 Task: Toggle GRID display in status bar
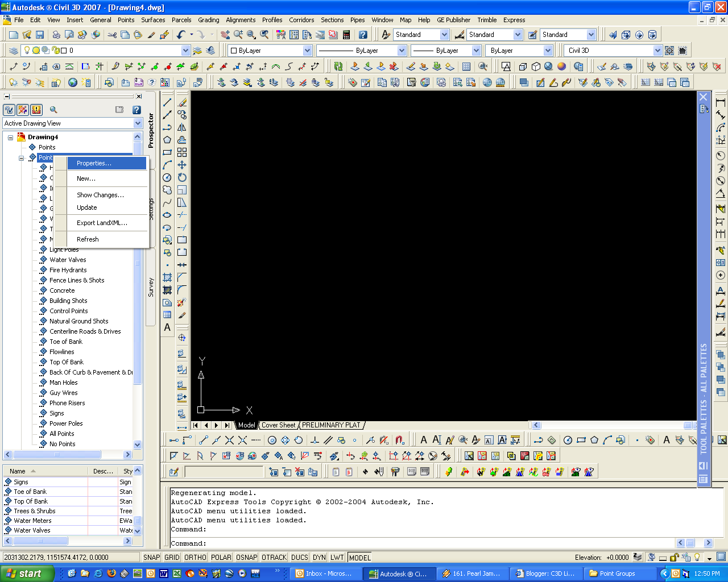click(x=172, y=558)
